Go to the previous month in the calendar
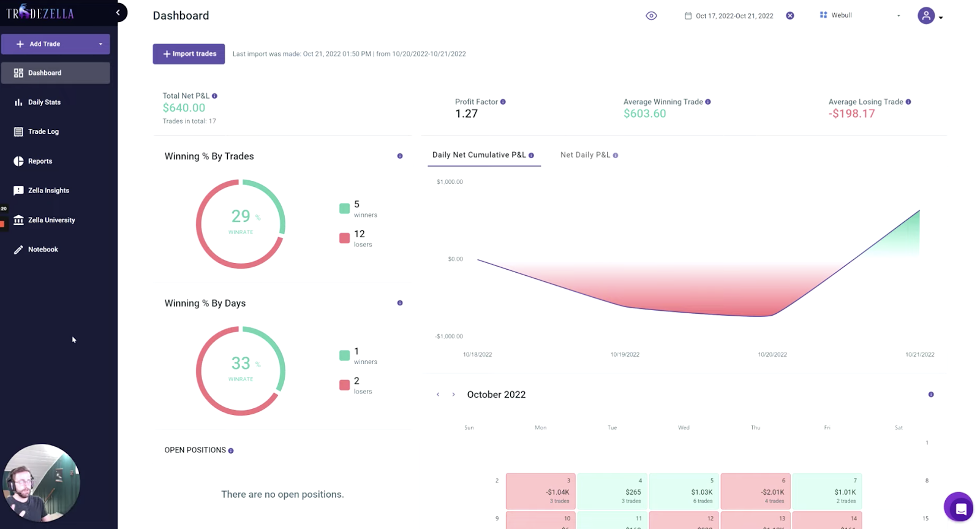 [x=437, y=394]
